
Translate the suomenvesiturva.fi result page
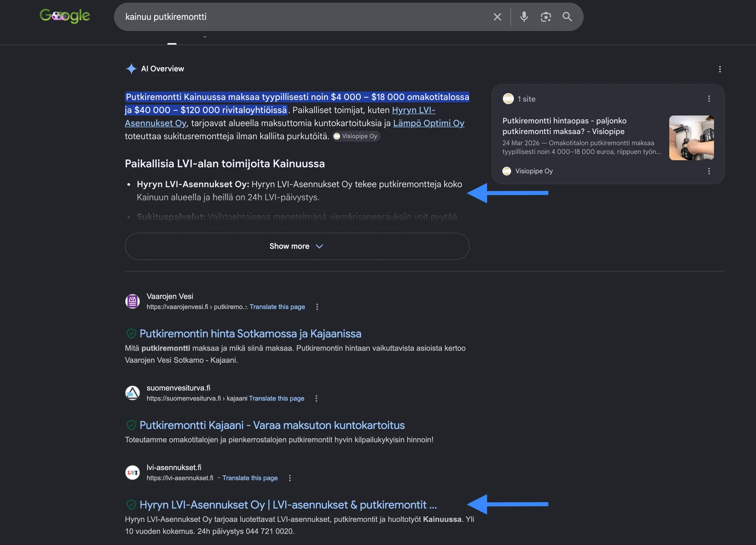click(x=276, y=399)
